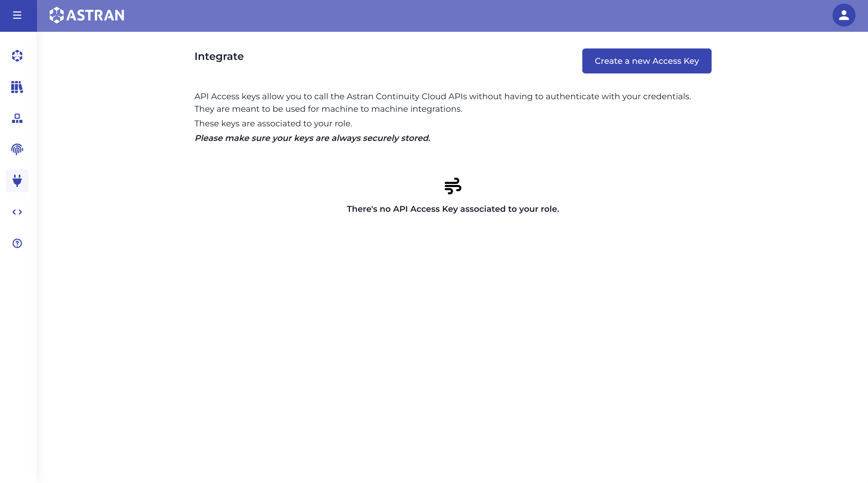The height and width of the screenshot is (483, 868).
Task: Click the code or developer tools icon
Action: coord(17,212)
